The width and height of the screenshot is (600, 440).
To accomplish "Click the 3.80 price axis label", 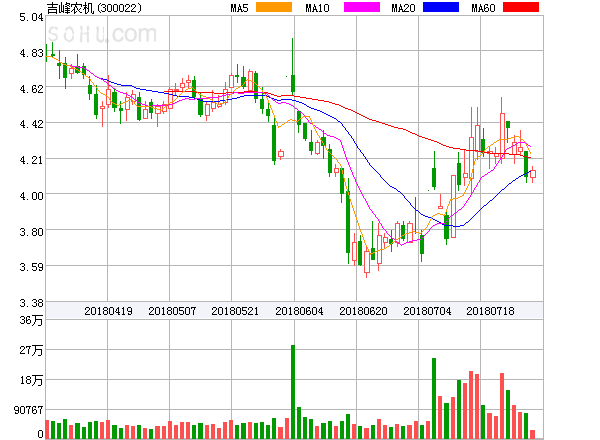I will [31, 232].
